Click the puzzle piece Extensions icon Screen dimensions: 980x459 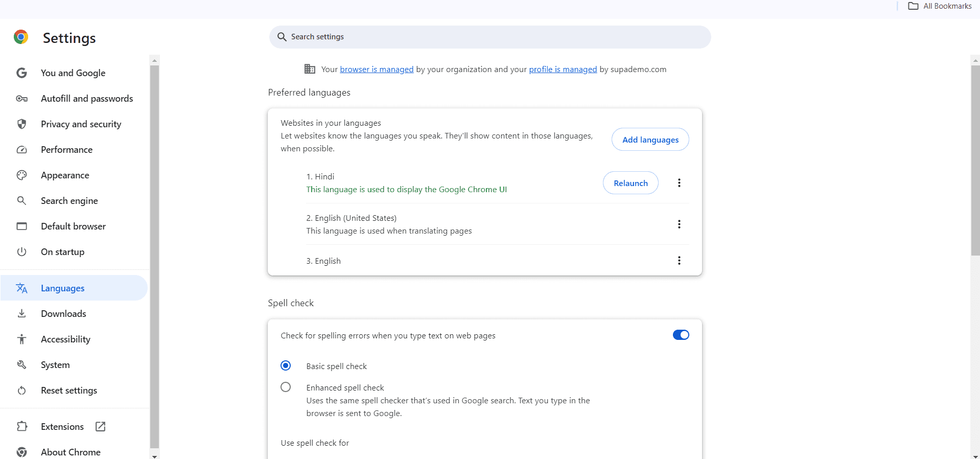tap(21, 426)
